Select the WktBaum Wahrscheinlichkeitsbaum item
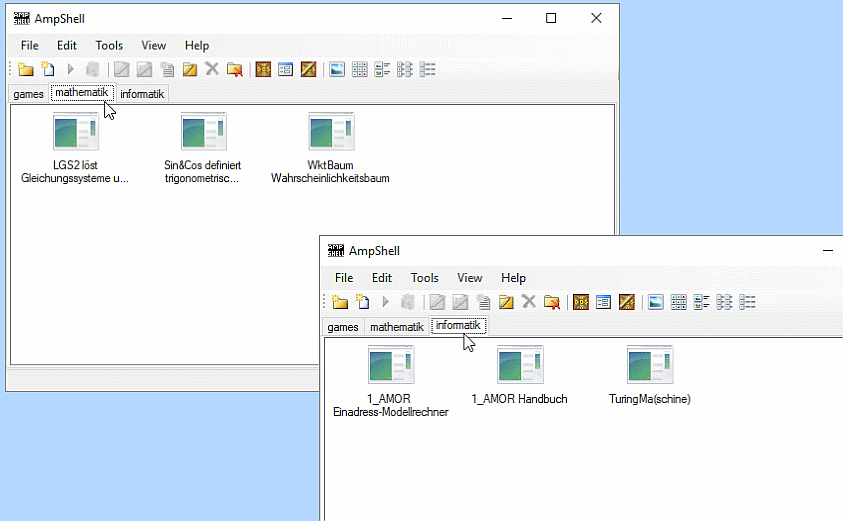843x521 pixels. [330, 148]
